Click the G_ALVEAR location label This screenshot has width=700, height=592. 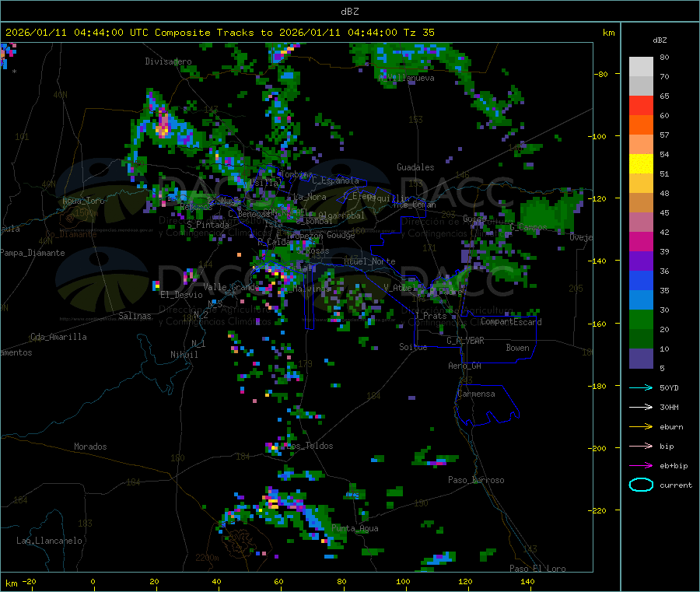click(465, 341)
